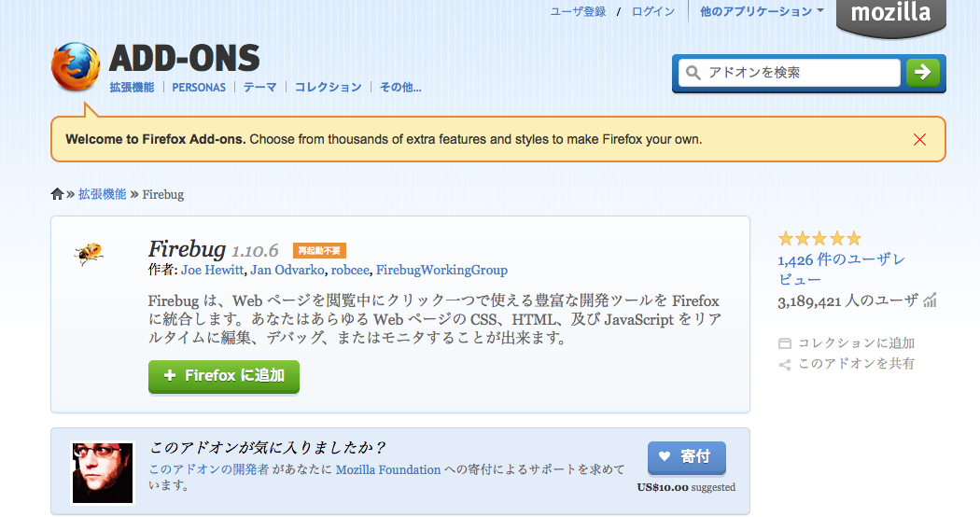The height and width of the screenshot is (517, 980).
Task: Click the 3,189,421 人のユーザ text
Action: click(x=848, y=301)
